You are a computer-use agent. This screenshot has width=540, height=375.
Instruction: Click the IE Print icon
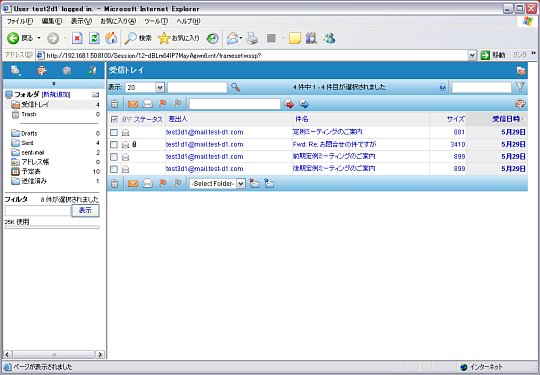click(252, 38)
